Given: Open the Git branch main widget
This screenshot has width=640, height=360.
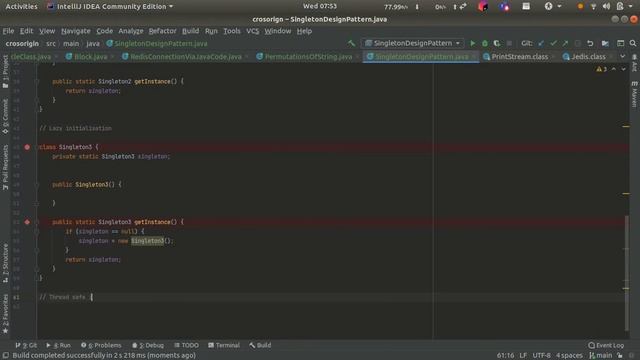Looking at the screenshot, I should click(x=600, y=356).
